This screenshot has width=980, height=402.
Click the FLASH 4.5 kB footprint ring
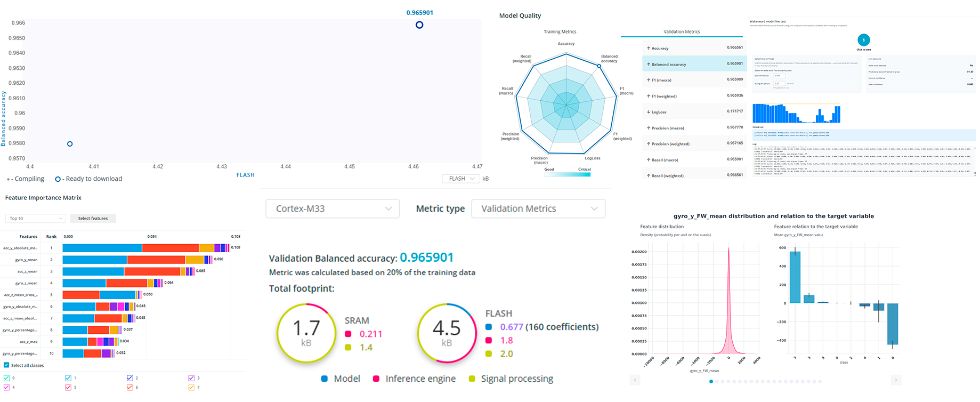[x=447, y=333]
